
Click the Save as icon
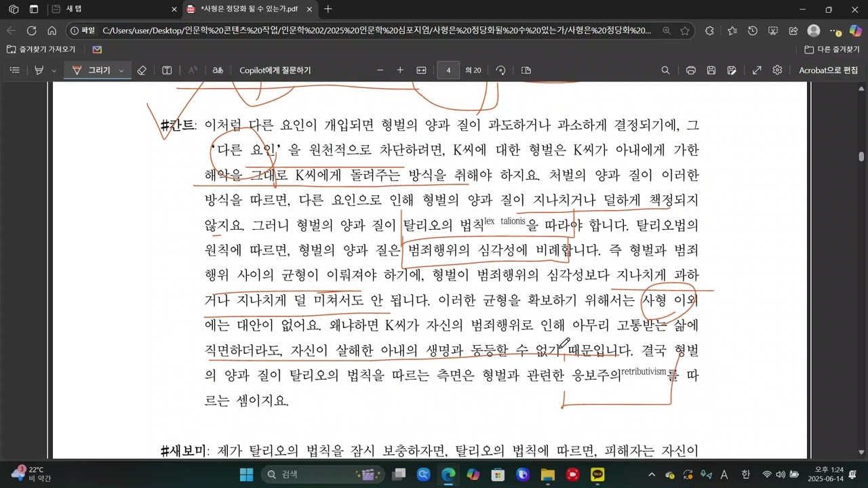point(732,70)
